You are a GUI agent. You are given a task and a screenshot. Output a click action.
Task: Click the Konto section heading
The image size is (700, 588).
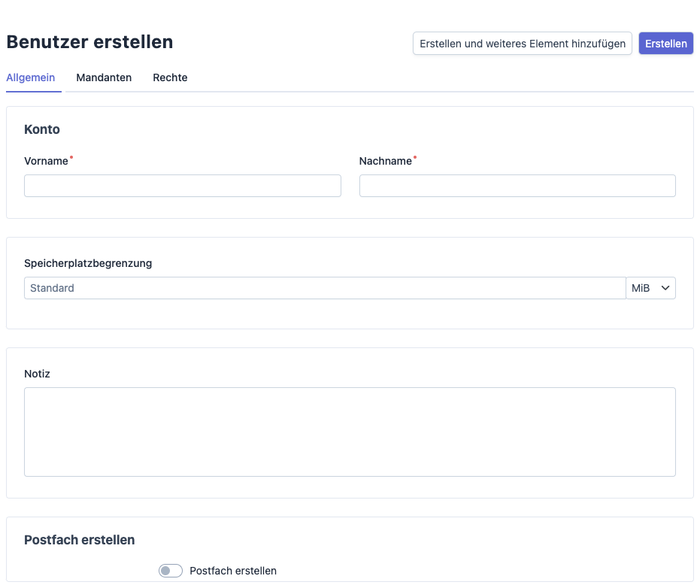(42, 129)
